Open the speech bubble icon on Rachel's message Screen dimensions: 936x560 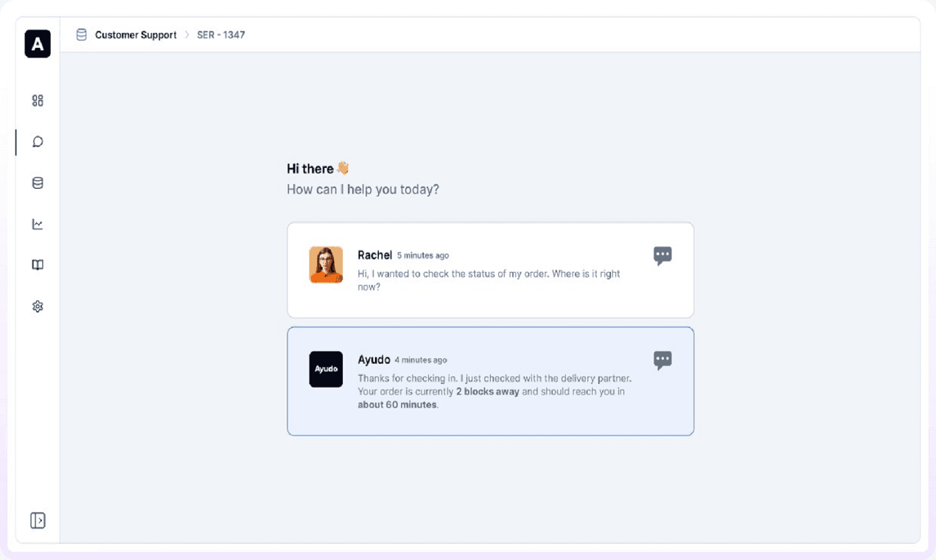pyautogui.click(x=663, y=255)
